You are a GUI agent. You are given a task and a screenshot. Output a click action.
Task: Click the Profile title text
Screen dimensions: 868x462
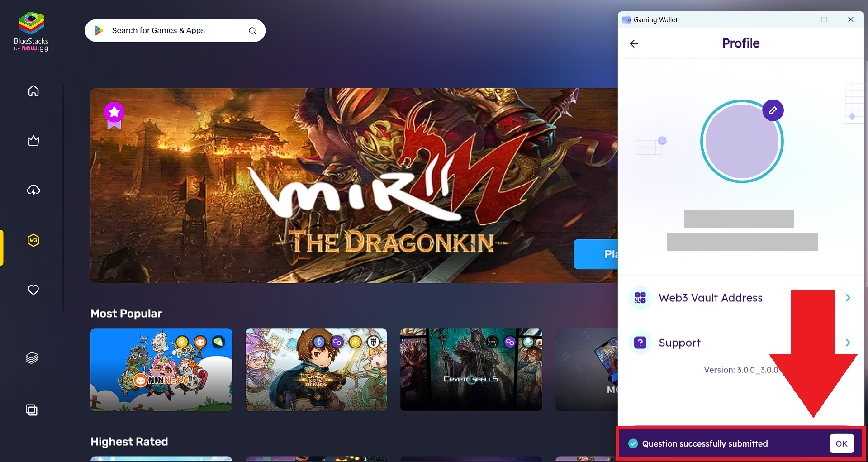pos(741,43)
